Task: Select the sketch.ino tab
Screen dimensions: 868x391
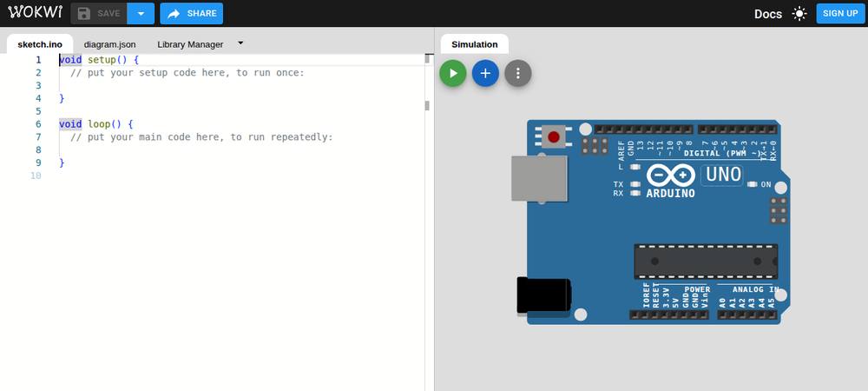Action: (x=40, y=44)
